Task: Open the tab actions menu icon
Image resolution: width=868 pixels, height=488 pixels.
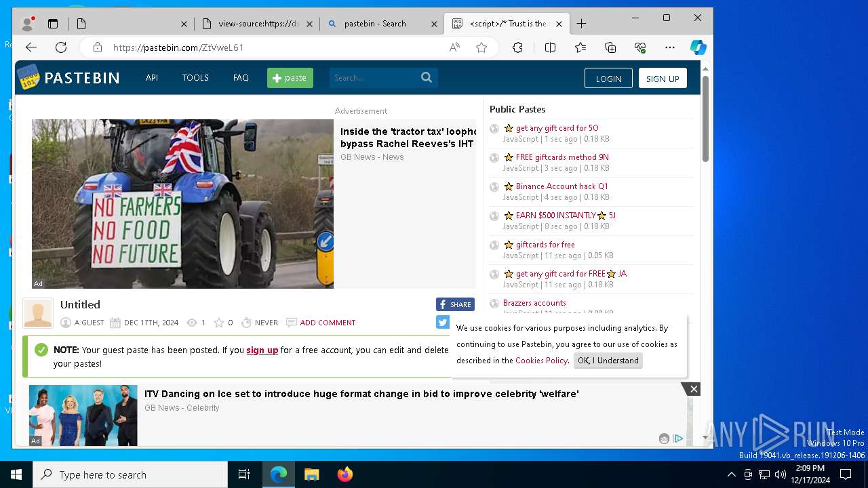Action: coord(53,24)
